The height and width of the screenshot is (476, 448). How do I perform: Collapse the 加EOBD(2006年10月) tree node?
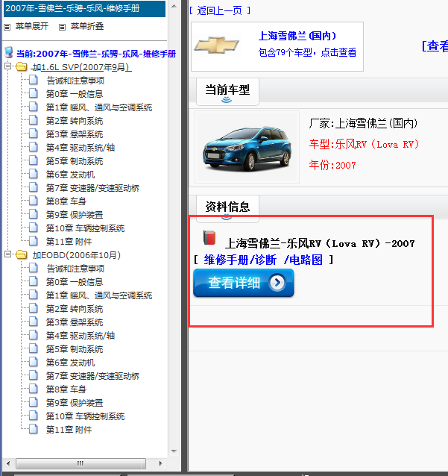[x=8, y=254]
